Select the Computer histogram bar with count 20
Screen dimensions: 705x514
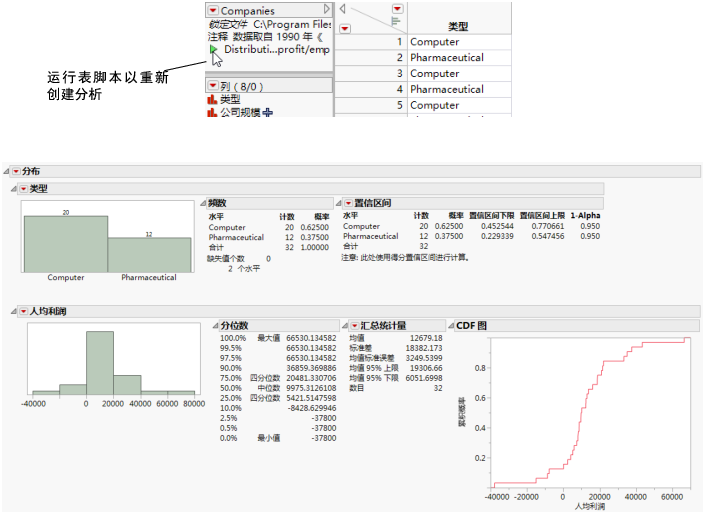(66, 244)
